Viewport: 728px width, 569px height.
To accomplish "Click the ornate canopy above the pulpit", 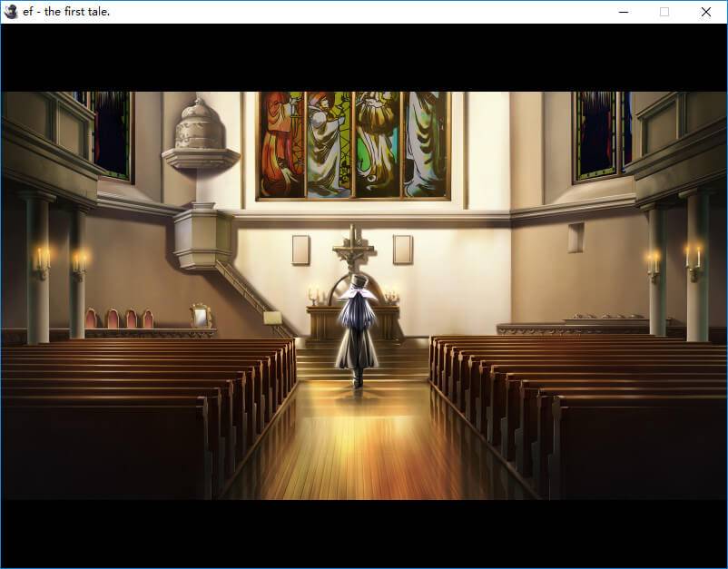I will pos(201,136).
